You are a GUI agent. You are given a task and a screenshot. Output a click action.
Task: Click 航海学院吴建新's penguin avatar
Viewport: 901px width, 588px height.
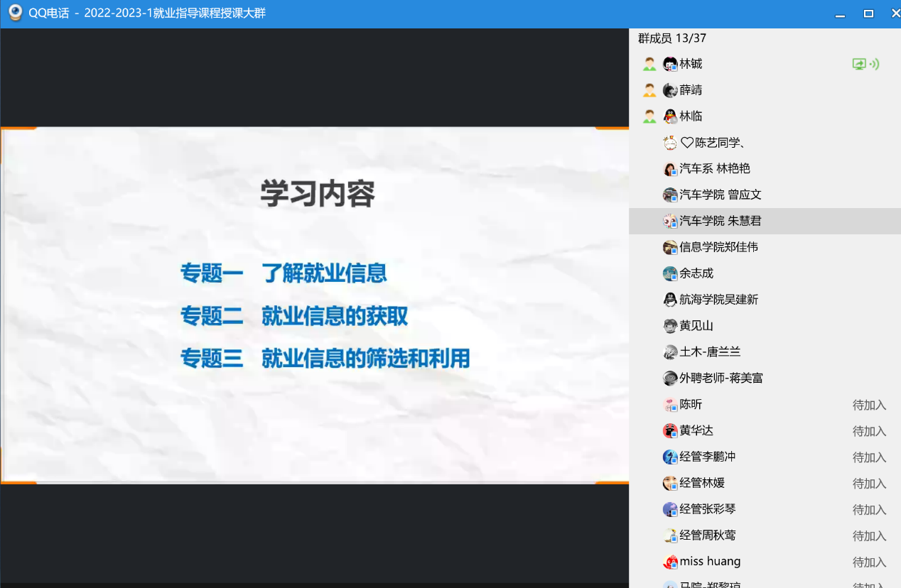coord(670,300)
